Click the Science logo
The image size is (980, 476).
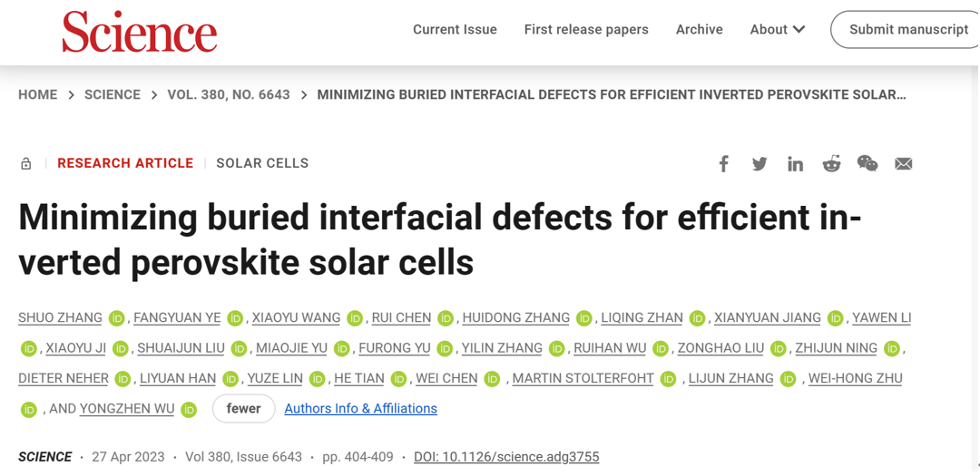point(140,31)
